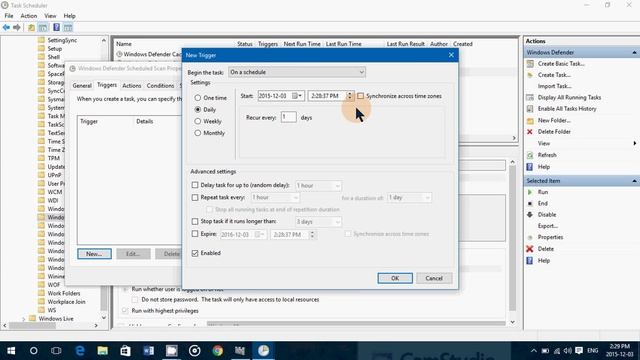Collapse the Windows Defender actions section
The height and width of the screenshot is (360, 640).
634,53
